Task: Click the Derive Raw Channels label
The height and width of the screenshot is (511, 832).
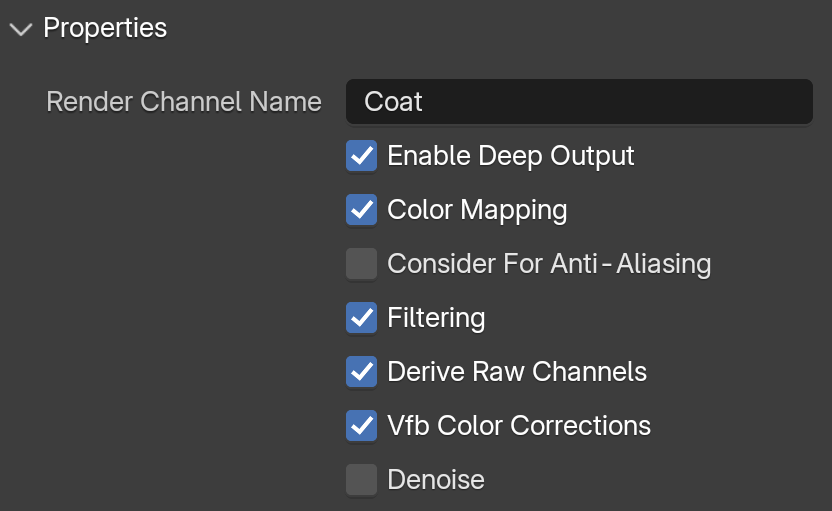Action: [517, 371]
